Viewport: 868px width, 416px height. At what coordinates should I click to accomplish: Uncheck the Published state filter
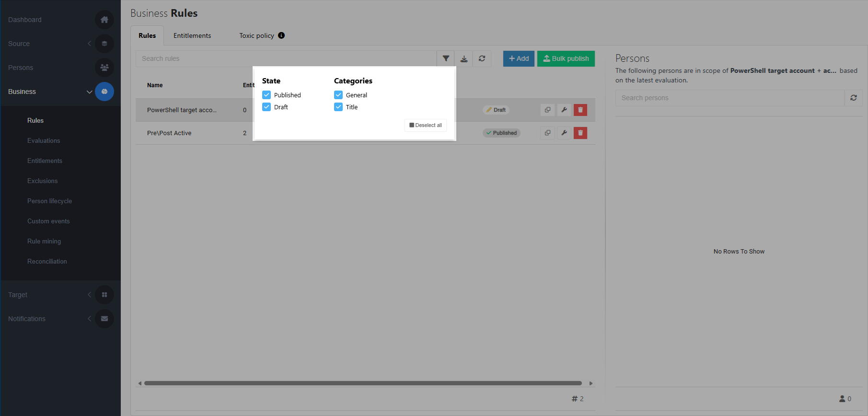click(266, 95)
